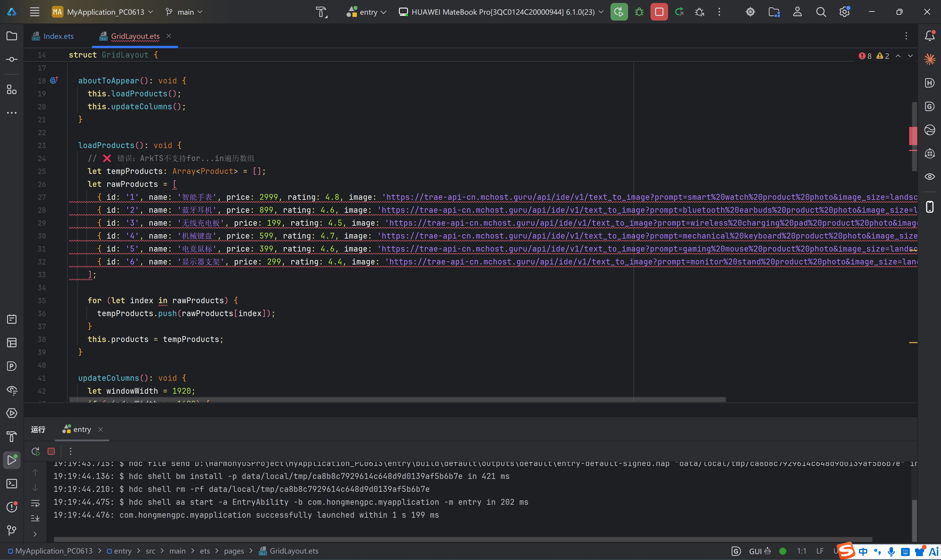Open the main branch dropdown

pos(184,12)
